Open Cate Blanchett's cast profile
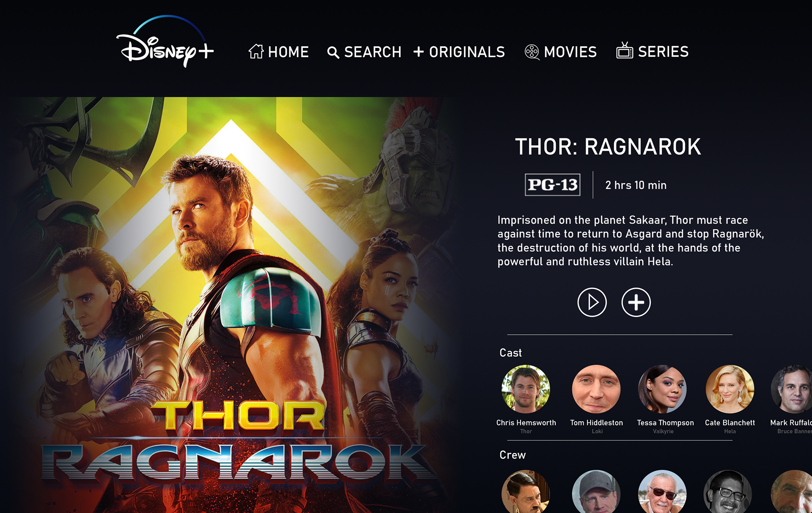Image resolution: width=812 pixels, height=513 pixels. [x=730, y=389]
